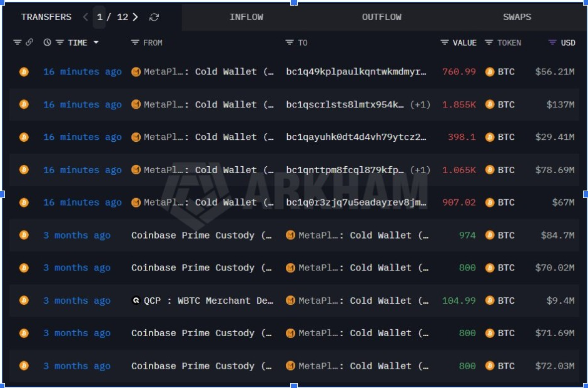Go to next transfers page arrow
Image resolution: width=588 pixels, height=388 pixels.
(x=135, y=17)
